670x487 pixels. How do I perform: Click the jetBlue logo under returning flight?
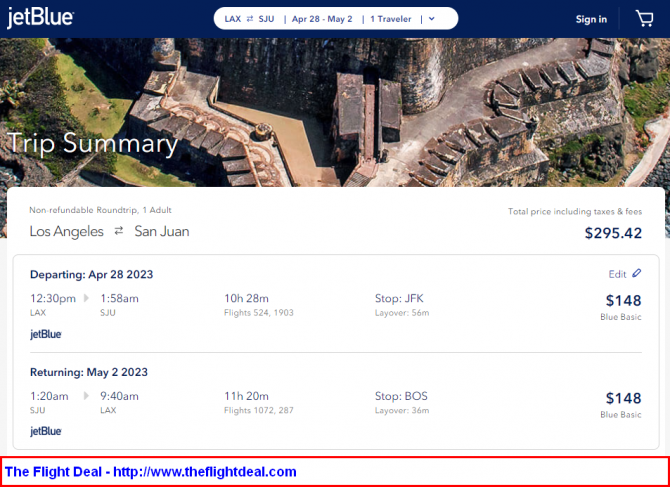click(46, 431)
